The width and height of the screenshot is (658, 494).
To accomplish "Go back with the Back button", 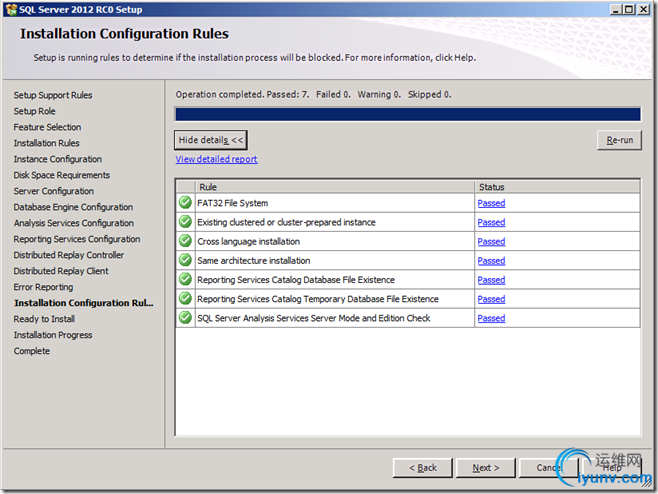I will point(423,468).
